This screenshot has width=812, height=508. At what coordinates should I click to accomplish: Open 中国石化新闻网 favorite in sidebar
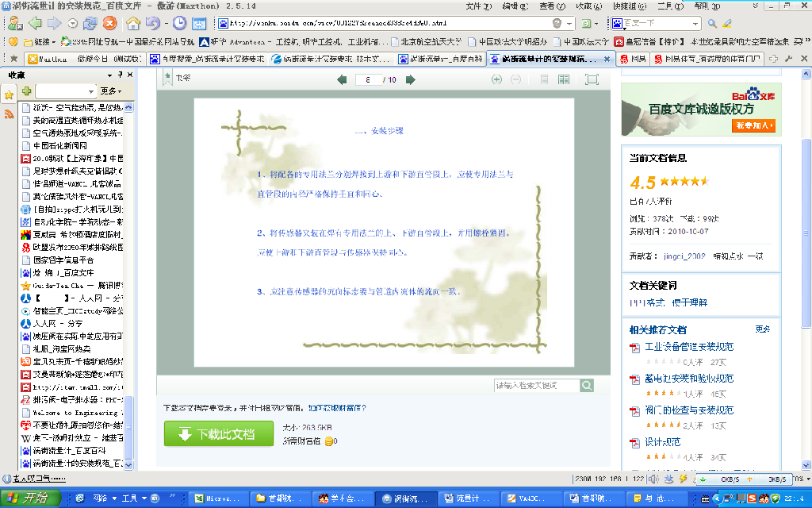point(60,146)
